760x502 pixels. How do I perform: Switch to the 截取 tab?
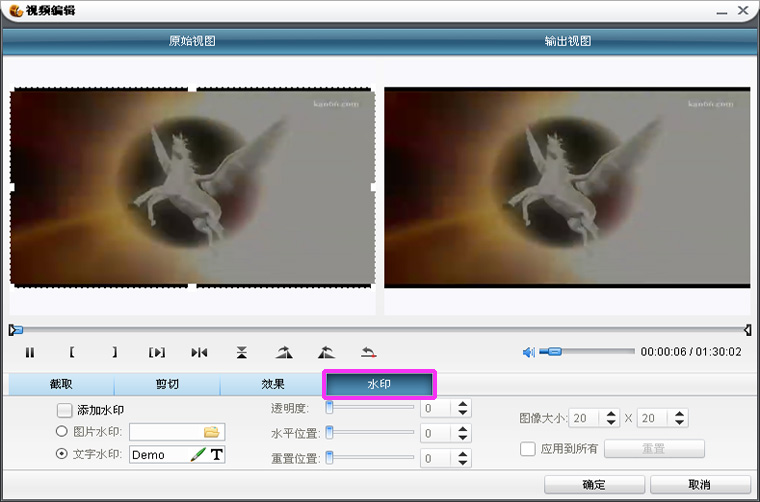[61, 384]
